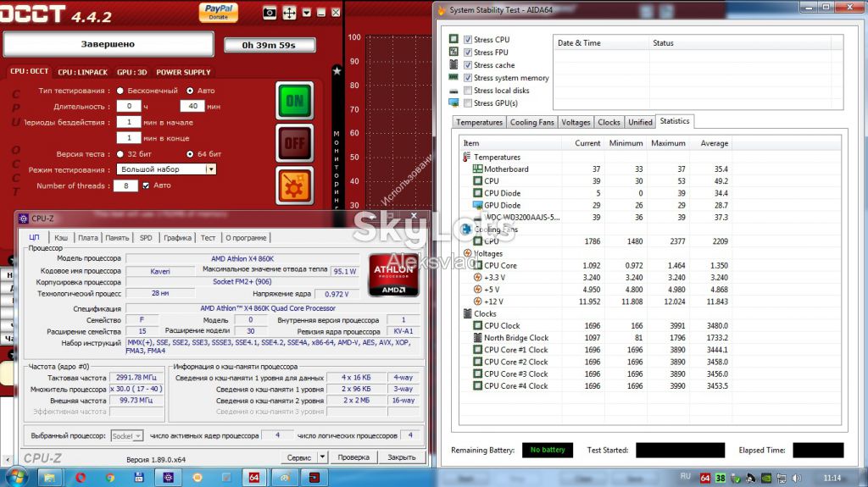The height and width of the screenshot is (487, 868).
Task: Start the OCCT test with green ON button
Action: pos(294,101)
